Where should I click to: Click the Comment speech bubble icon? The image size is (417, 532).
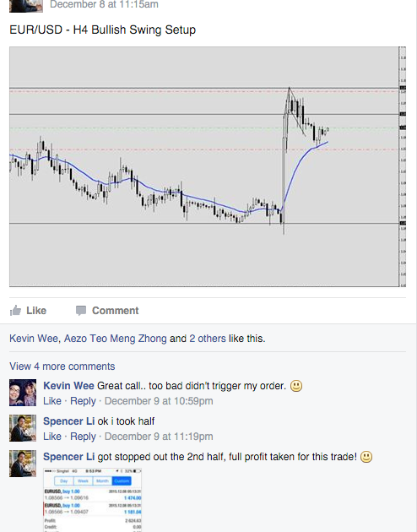(x=81, y=311)
